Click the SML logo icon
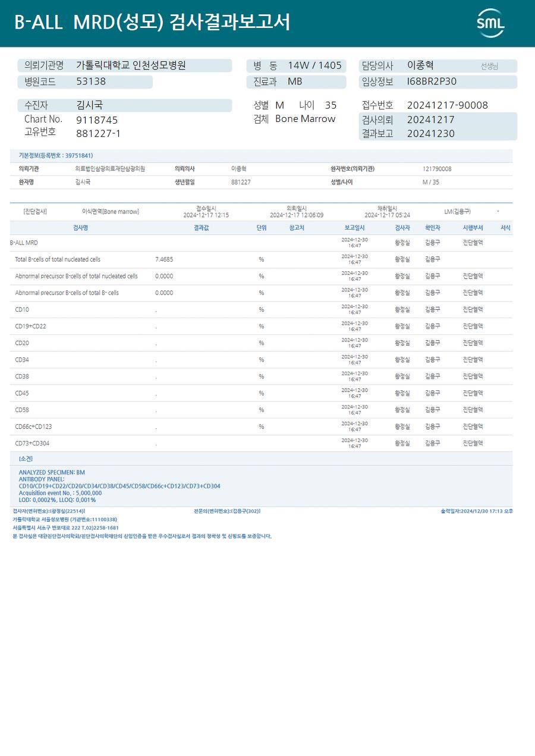The width and height of the screenshot is (535, 756). pos(490,23)
